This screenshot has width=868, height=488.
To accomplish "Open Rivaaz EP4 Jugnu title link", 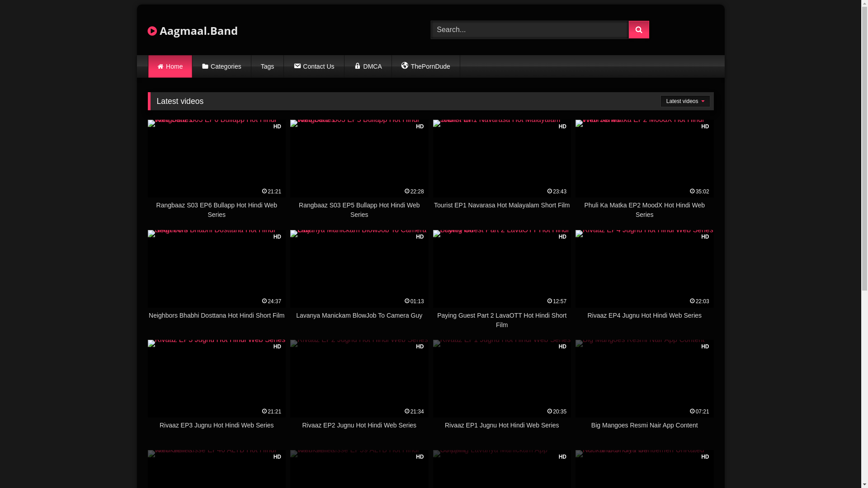I will point(644,315).
